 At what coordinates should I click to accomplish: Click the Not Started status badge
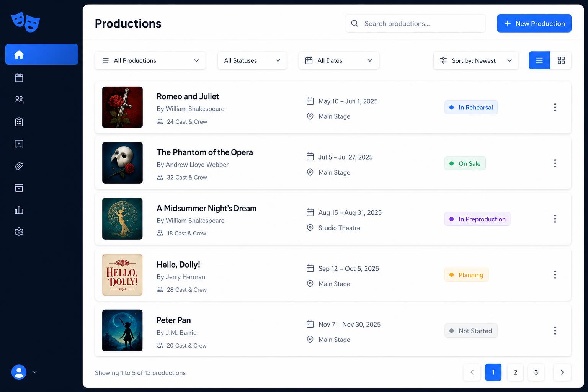coord(471,331)
